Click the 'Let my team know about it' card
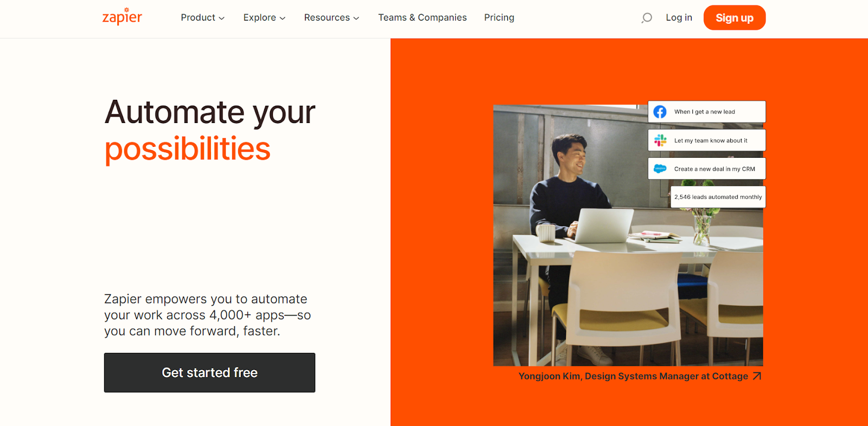This screenshot has width=868, height=426. 707,140
